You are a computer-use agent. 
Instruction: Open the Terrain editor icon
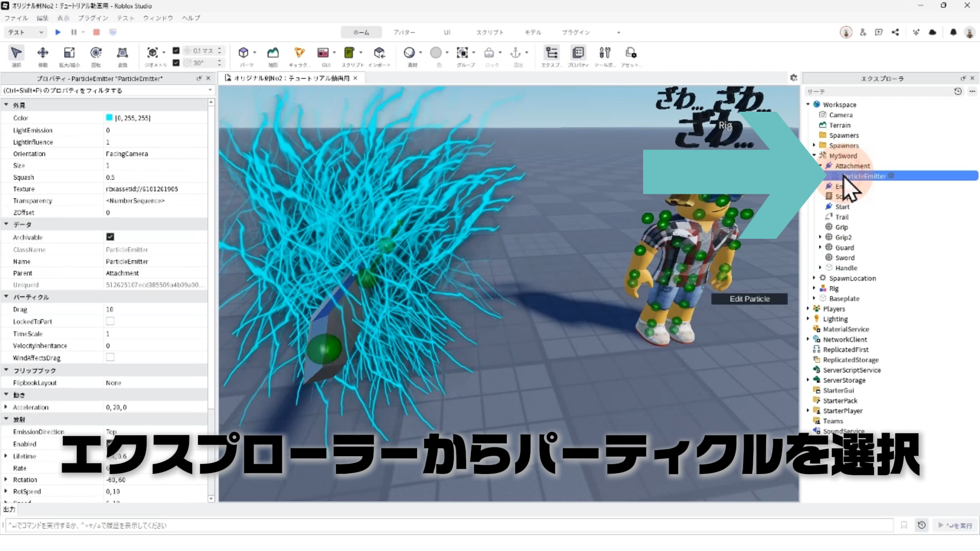pyautogui.click(x=273, y=53)
